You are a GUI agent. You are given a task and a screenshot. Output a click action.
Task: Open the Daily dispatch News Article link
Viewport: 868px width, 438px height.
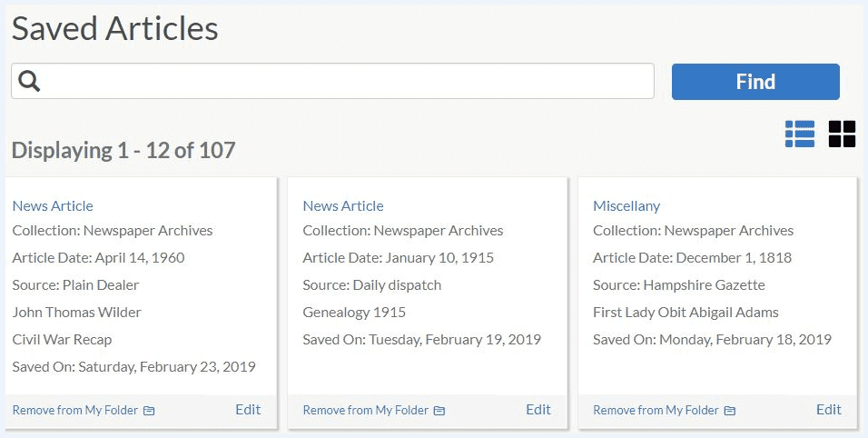click(343, 206)
